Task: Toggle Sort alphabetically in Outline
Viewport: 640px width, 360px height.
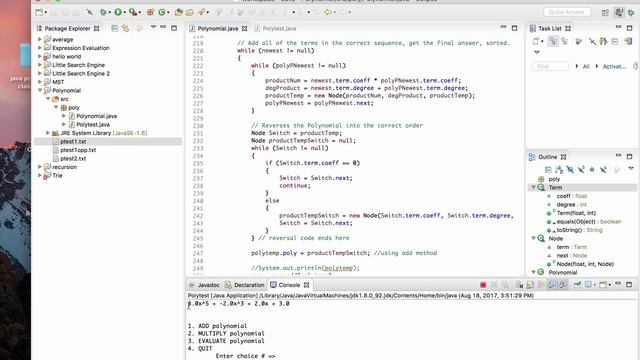Action: [559, 169]
